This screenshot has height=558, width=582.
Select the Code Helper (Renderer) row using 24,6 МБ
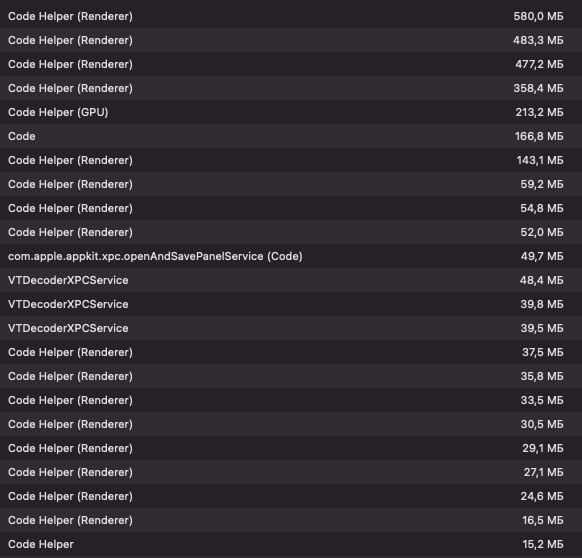click(291, 496)
